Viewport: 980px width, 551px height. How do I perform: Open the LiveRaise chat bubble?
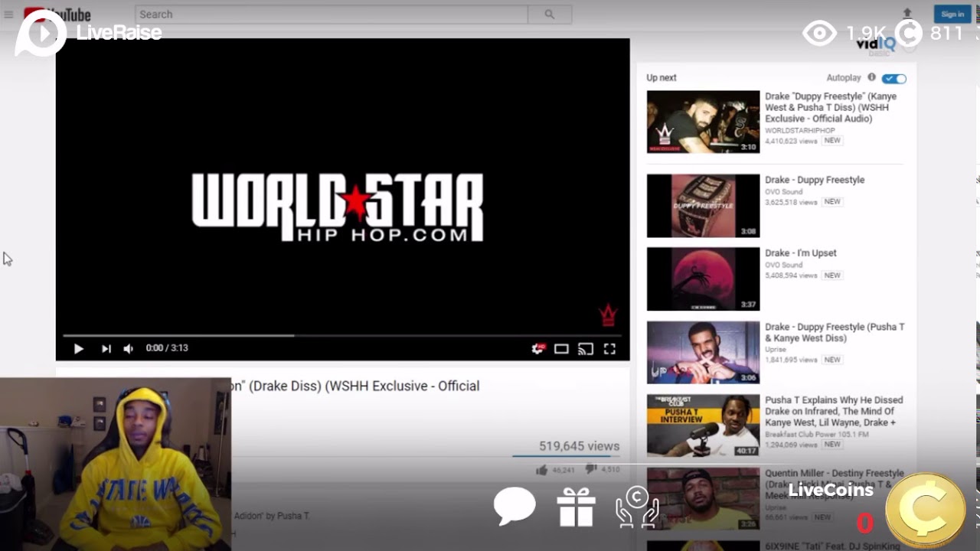pos(514,506)
